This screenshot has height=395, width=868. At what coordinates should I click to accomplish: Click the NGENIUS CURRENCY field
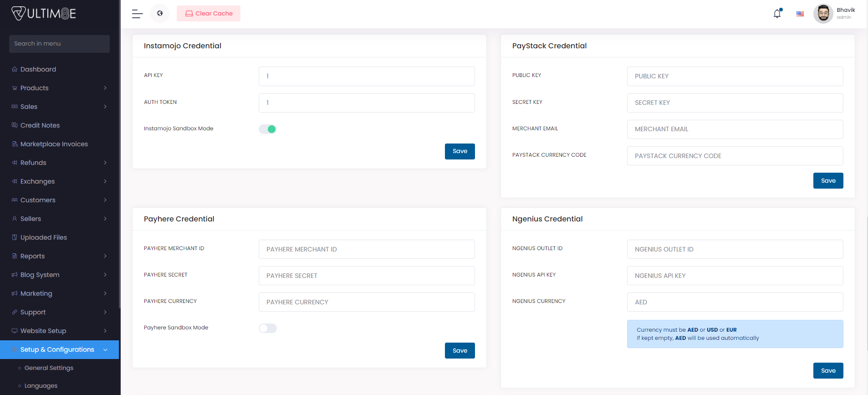point(735,302)
